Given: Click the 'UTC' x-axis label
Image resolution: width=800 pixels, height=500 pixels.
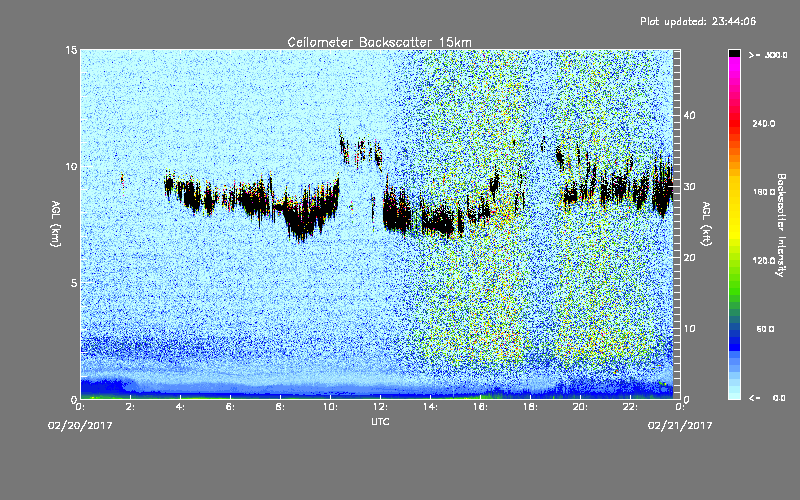Looking at the screenshot, I should point(380,421).
